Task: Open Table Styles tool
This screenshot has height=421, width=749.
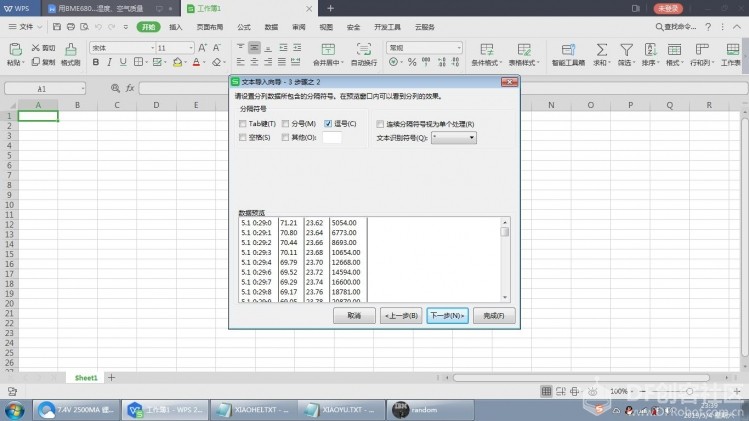Action: 524,49
